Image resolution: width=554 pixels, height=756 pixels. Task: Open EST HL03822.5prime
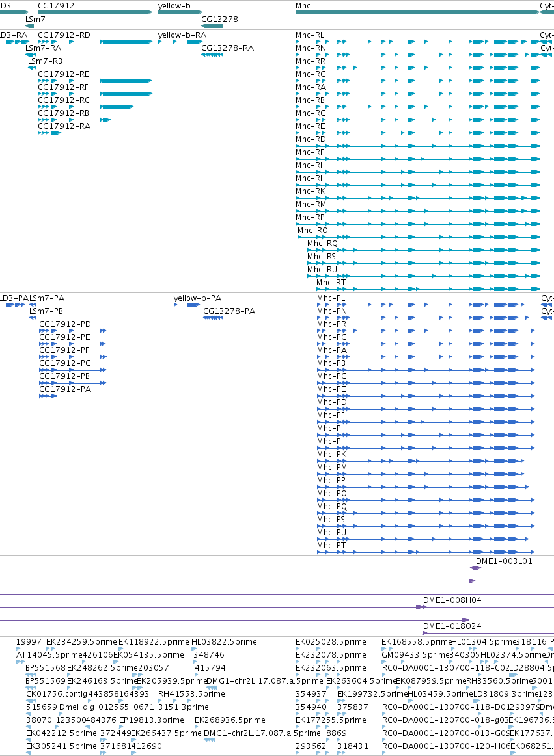point(224,642)
